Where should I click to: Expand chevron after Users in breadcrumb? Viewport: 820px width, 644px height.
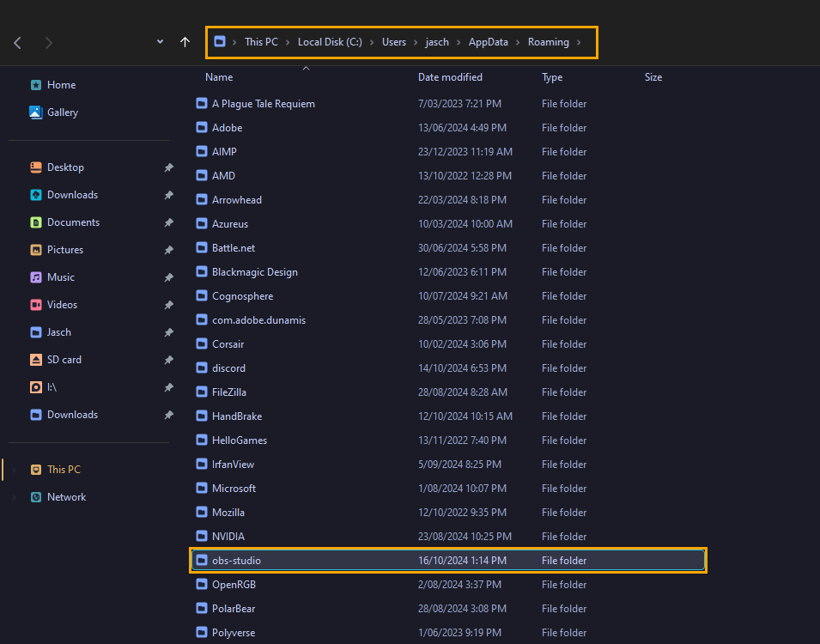tap(416, 42)
